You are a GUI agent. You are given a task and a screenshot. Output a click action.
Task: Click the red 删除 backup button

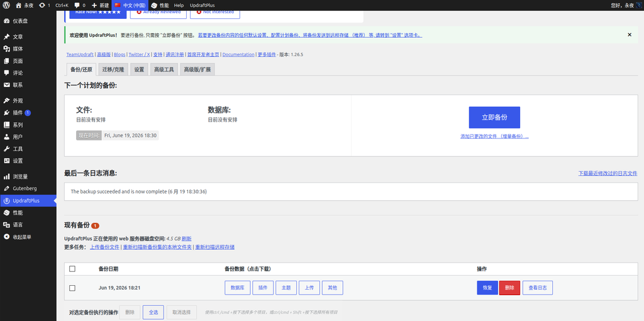tap(509, 288)
